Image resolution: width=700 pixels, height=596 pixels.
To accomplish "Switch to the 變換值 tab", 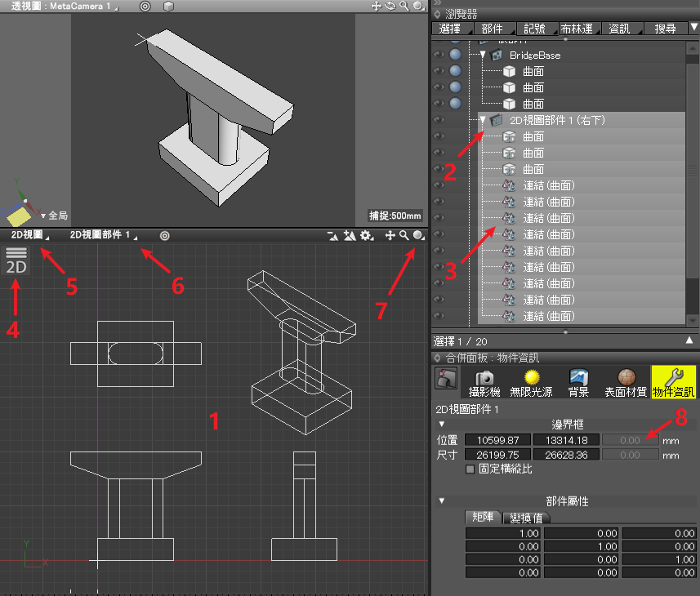I will click(526, 518).
